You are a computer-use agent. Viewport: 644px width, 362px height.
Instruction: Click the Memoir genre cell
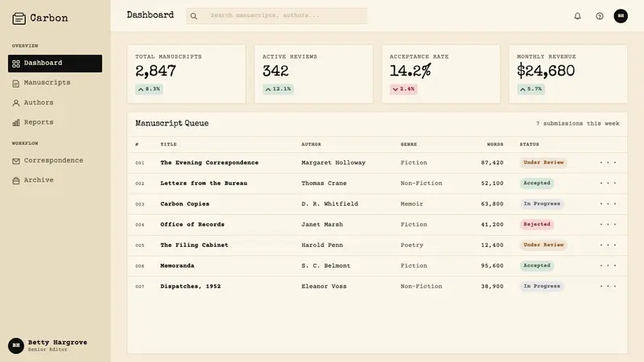tap(412, 204)
